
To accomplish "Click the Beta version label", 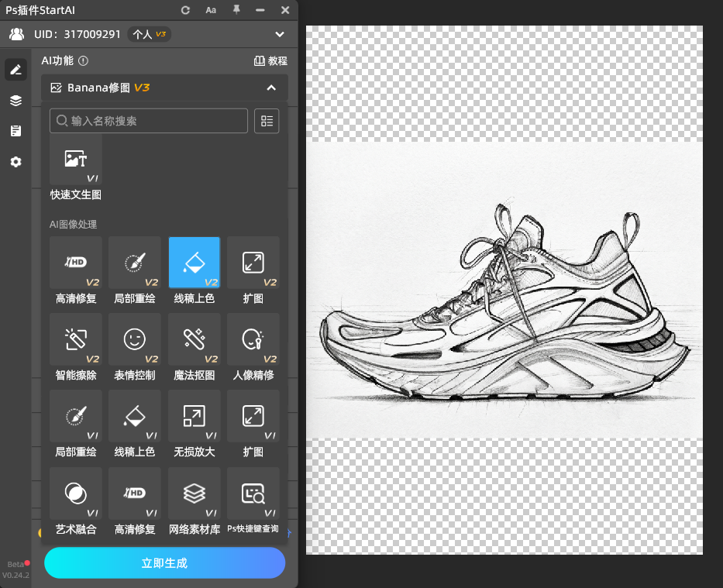I will [15, 565].
